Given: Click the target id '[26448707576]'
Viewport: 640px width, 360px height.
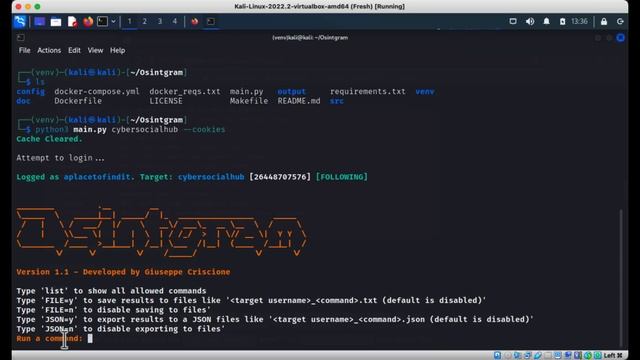Looking at the screenshot, I should coord(280,177).
